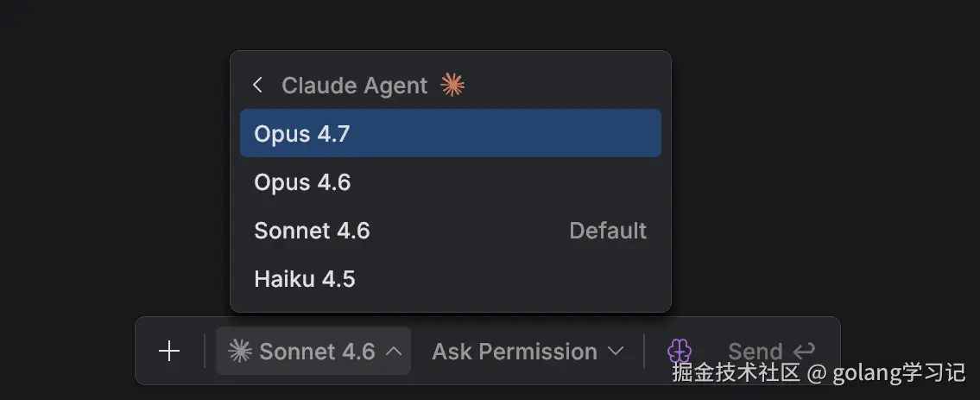The image size is (980, 400).
Task: Click the orange Claude starburst logo in header
Action: (x=452, y=85)
